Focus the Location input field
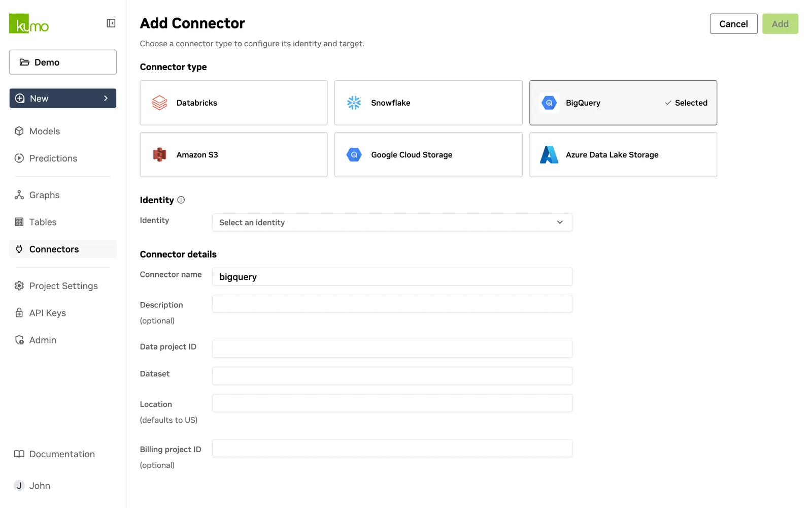812x508 pixels. [392, 403]
